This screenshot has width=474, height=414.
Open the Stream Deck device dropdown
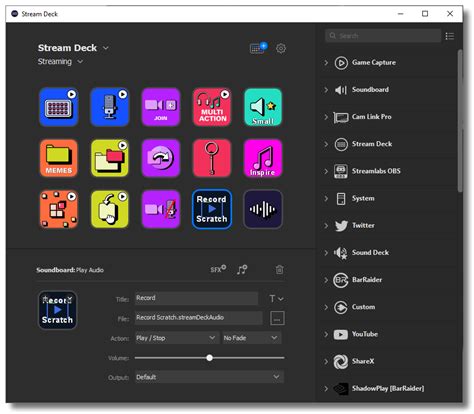click(106, 48)
